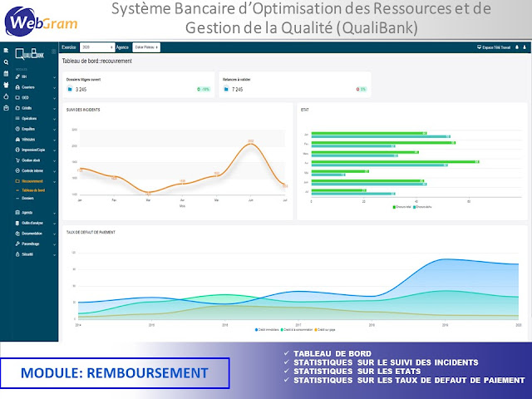Click the document icon atop the left rail
This screenshot has width=532, height=399.
click(x=6, y=51)
